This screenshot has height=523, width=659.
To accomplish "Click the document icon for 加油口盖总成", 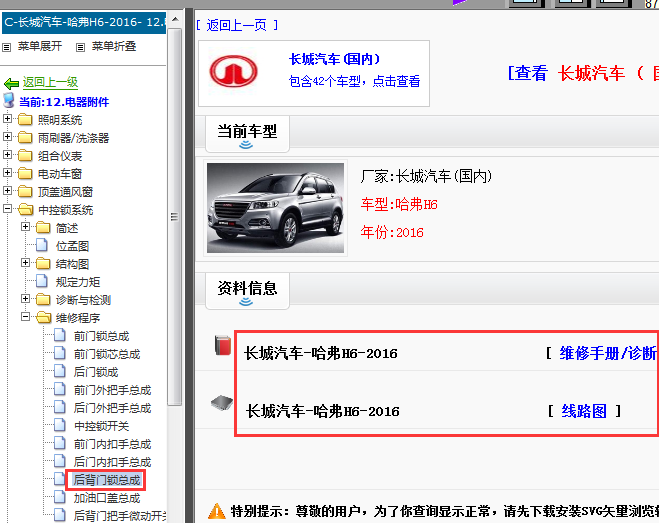I will (x=60, y=497).
